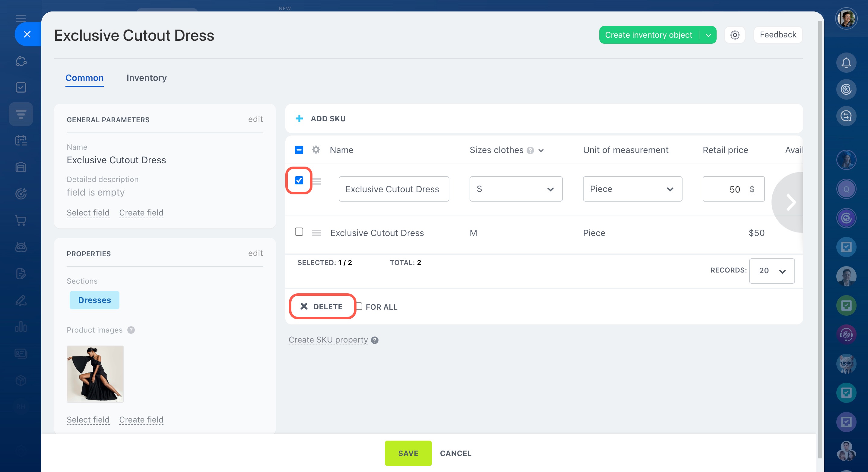The image size is (868, 472).
Task: Uncheck the S size SKU row checkbox
Action: 299,180
